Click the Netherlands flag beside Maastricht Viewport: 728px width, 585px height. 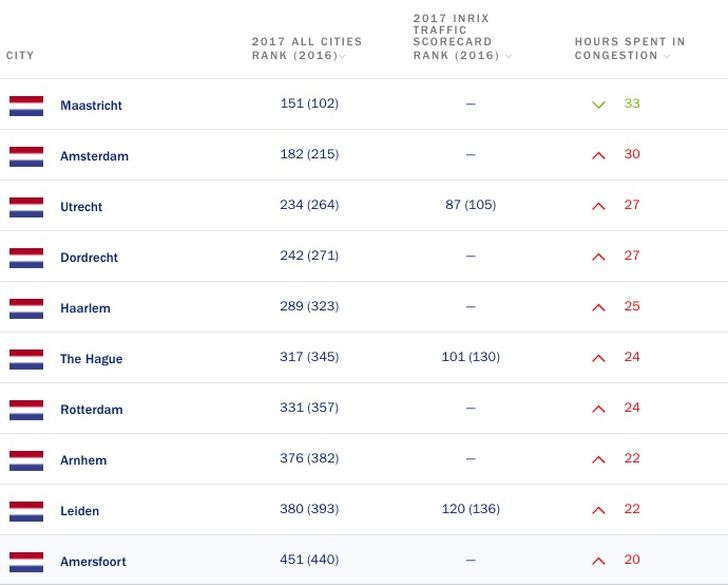pyautogui.click(x=26, y=106)
